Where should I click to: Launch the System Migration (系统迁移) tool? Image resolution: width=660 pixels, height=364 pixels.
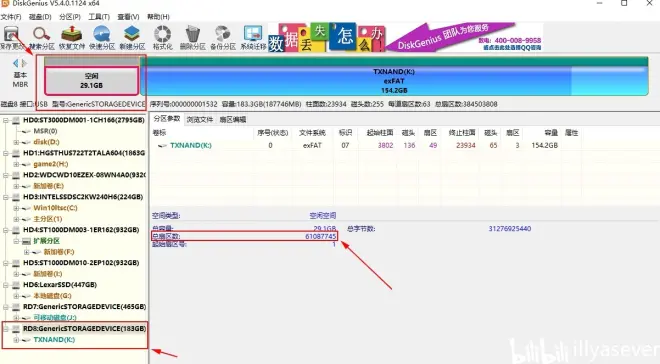pos(253,38)
